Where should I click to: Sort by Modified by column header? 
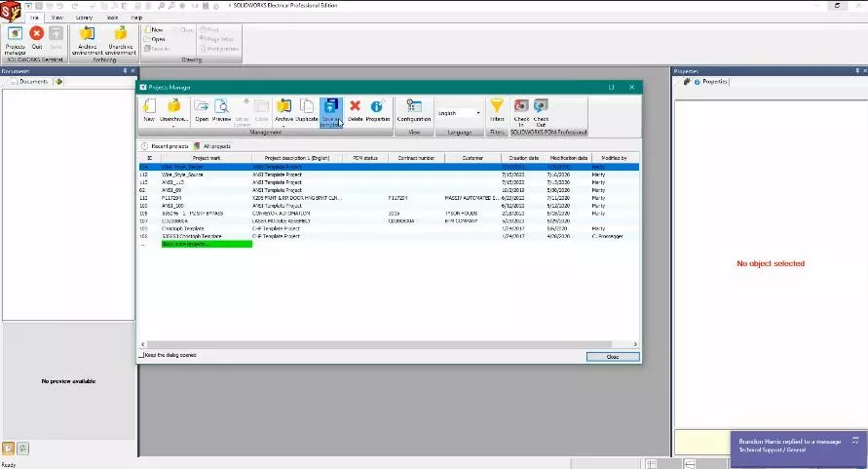point(615,158)
